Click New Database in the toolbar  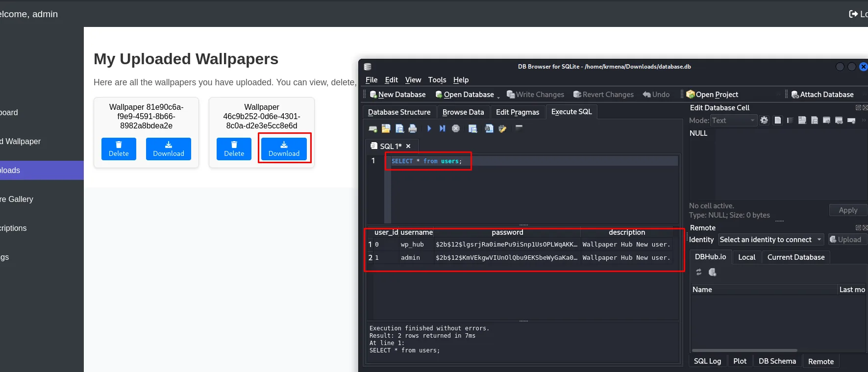pos(397,95)
